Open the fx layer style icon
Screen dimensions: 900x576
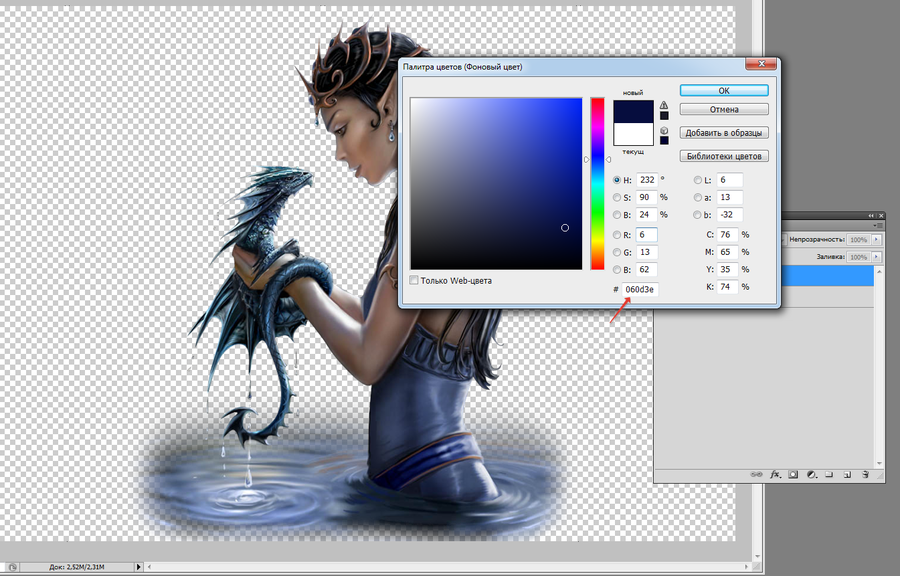point(775,474)
